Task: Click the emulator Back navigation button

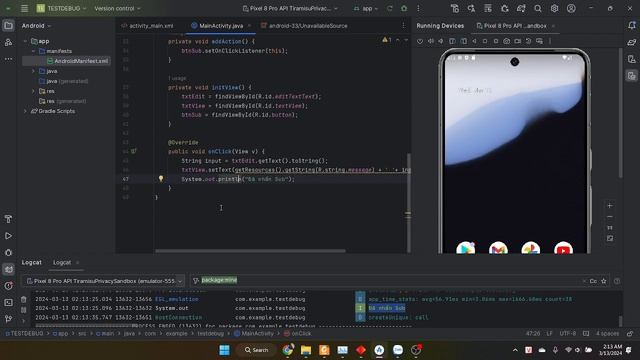Action: click(474, 41)
